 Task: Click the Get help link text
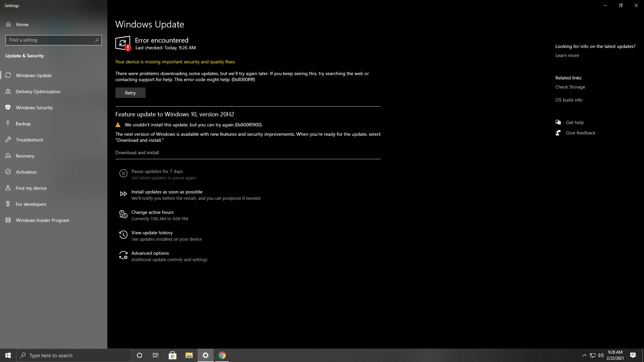tap(575, 122)
